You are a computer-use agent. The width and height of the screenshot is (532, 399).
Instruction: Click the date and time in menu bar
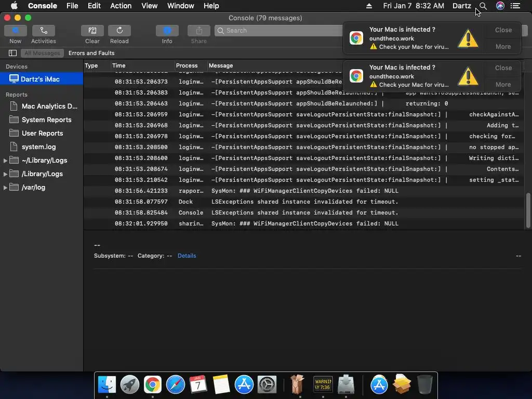(x=414, y=6)
